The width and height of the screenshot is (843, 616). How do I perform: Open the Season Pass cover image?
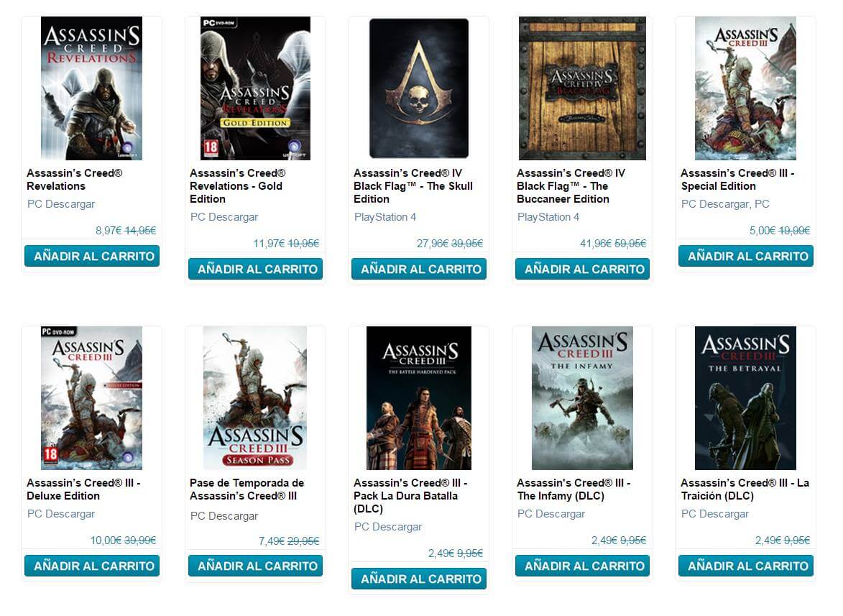pos(255,397)
